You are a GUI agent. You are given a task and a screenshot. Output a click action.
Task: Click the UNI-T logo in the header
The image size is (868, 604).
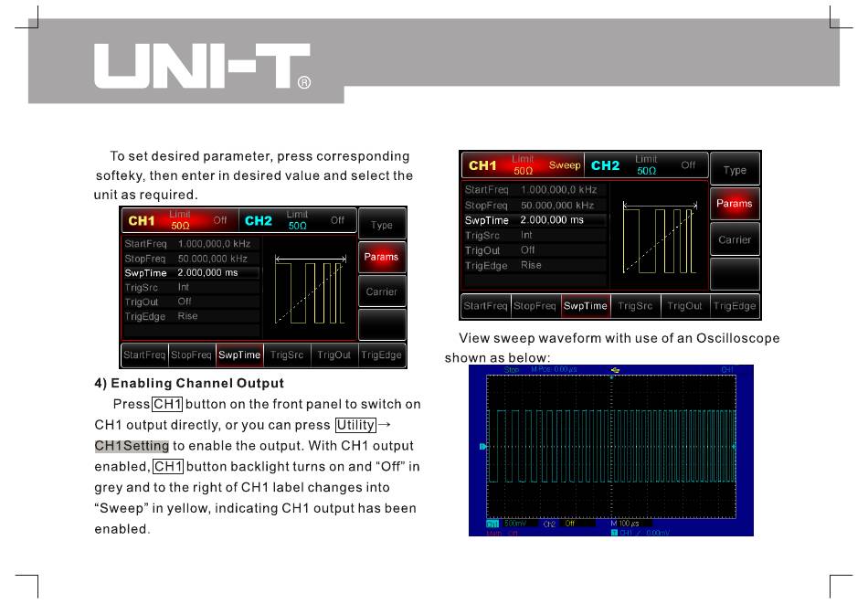pyautogui.click(x=203, y=66)
